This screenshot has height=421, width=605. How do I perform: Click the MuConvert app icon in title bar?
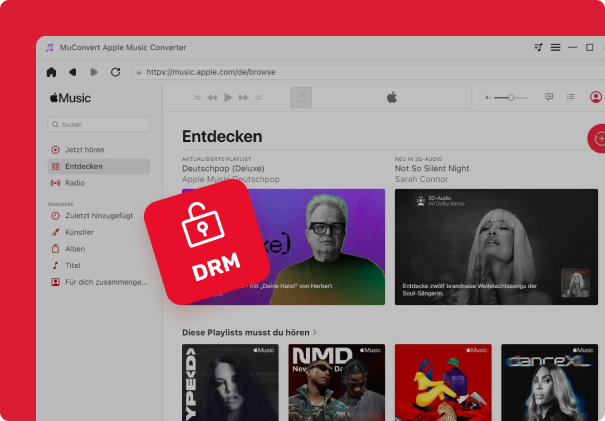coord(50,47)
